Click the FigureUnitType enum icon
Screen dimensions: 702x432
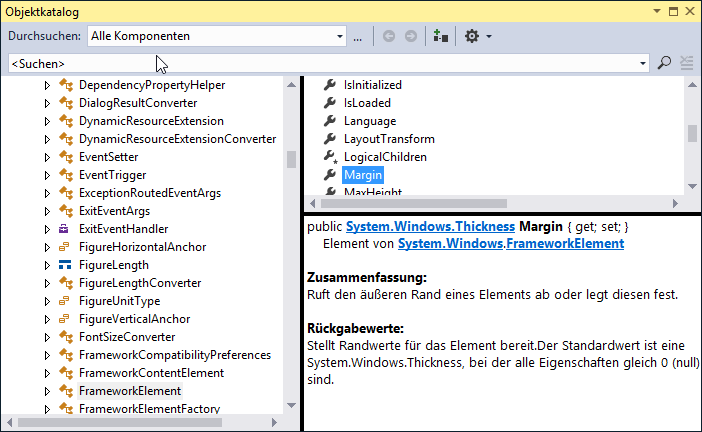[64, 301]
